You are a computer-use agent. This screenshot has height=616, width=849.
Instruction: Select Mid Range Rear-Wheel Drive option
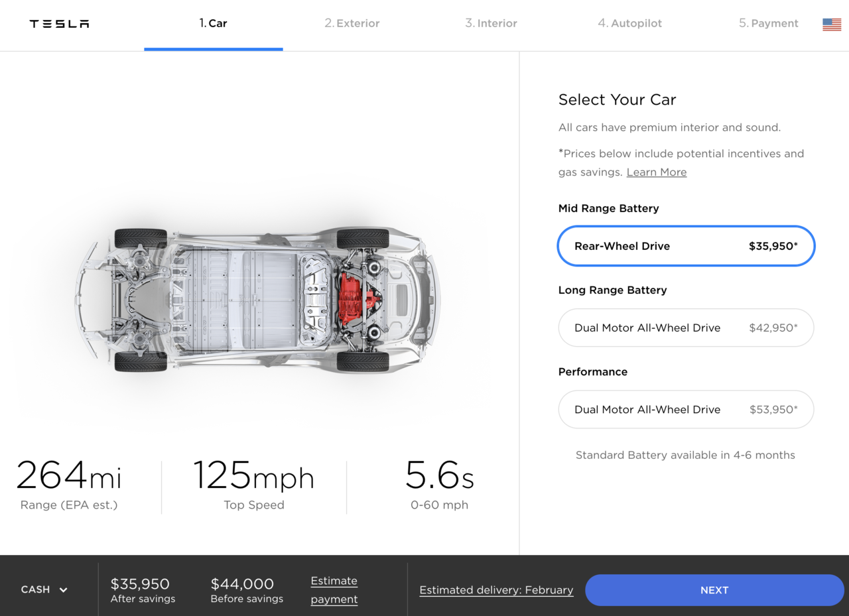(x=686, y=246)
